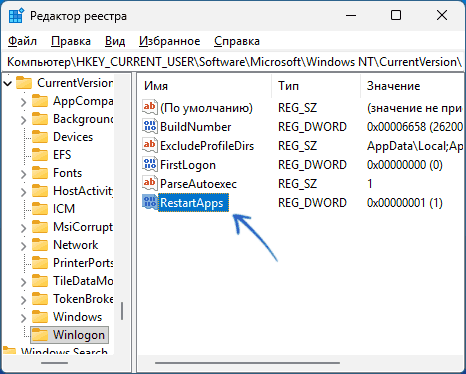
Task: Click the registry path address bar
Action: [x=233, y=62]
